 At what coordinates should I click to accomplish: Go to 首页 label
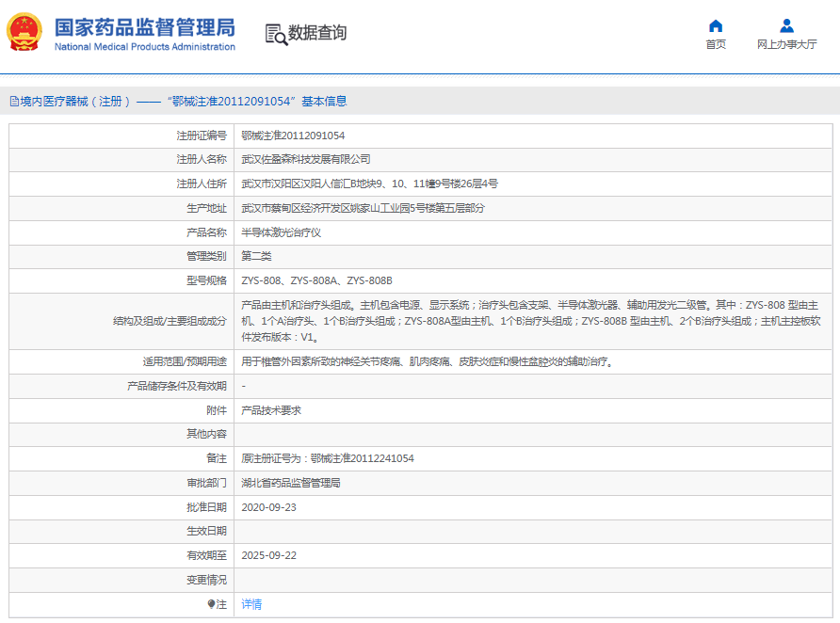716,44
